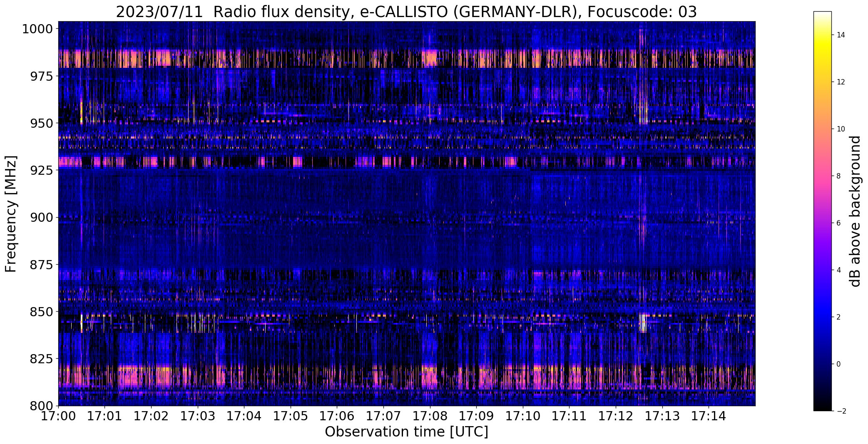
Task: Click the 825 MHz frequency tick label
Action: point(42,358)
